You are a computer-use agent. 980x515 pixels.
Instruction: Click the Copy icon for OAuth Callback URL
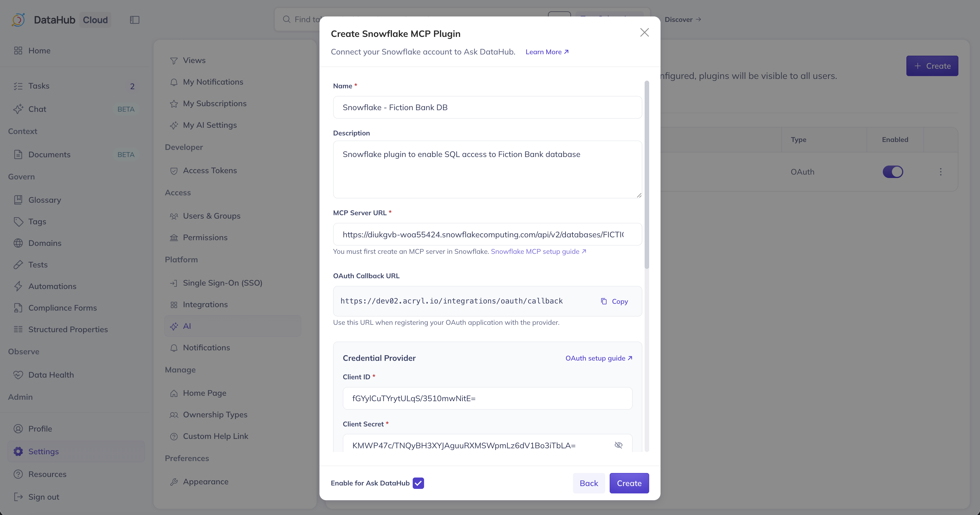(604, 301)
